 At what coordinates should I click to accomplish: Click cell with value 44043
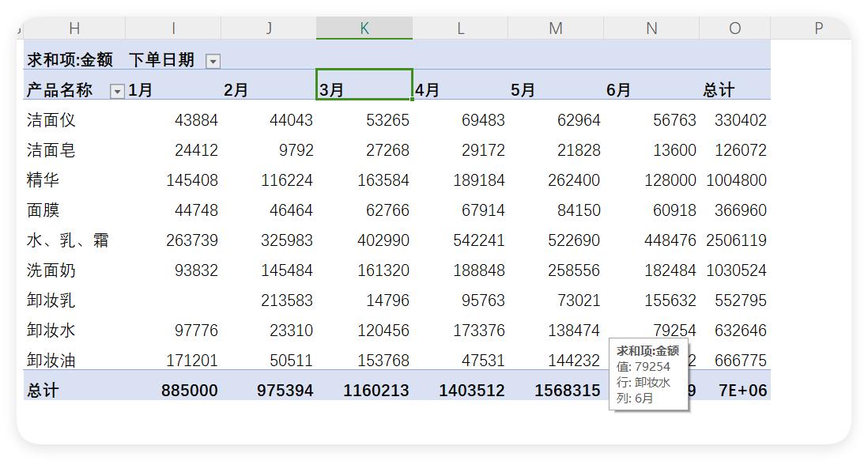[x=291, y=120]
